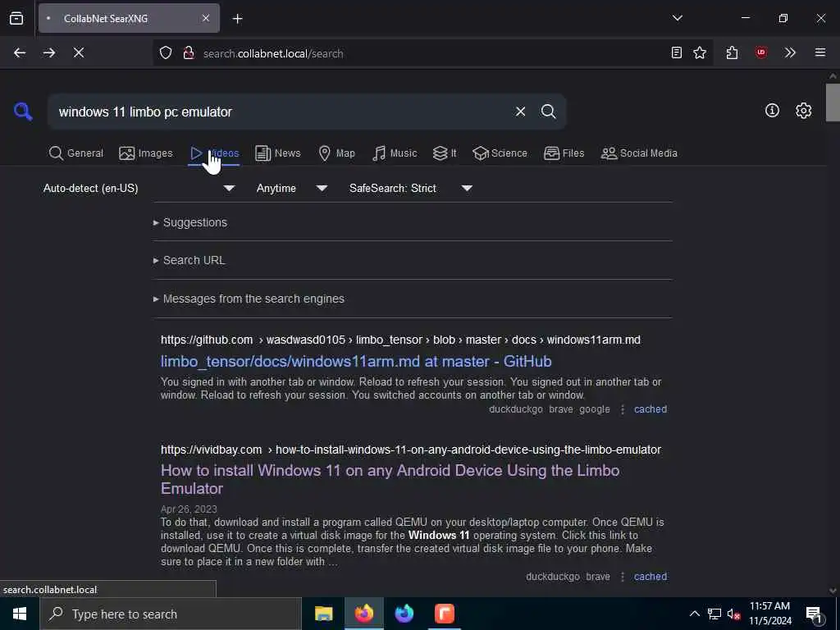
Task: Click the taskbar search box
Action: point(171,614)
